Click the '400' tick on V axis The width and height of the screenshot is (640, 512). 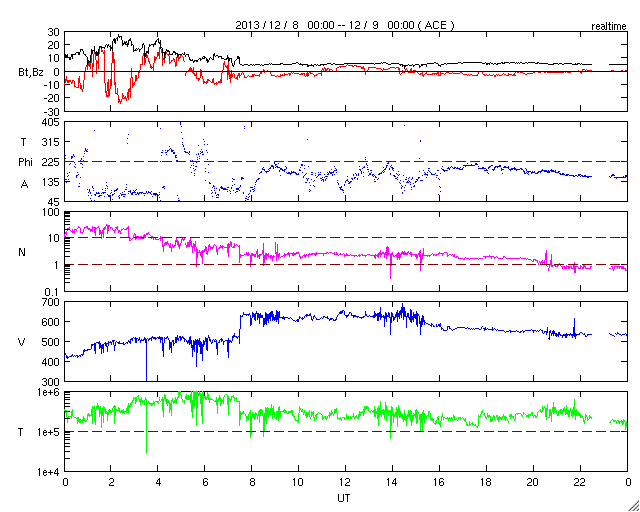coord(51,362)
